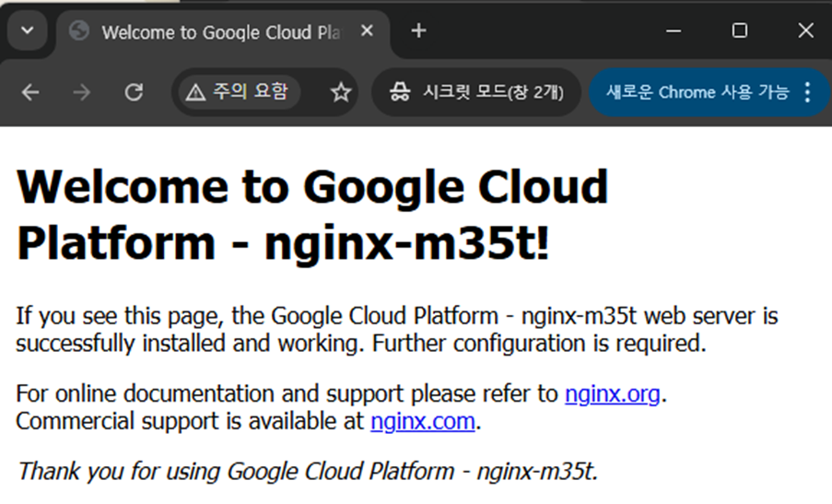Go back to previous page

pos(30,92)
